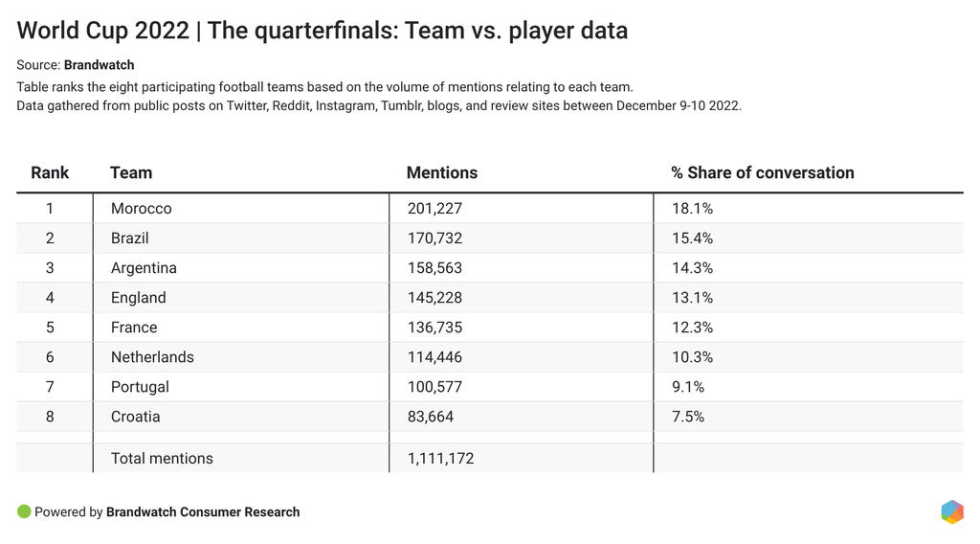Image resolution: width=980 pixels, height=544 pixels.
Task: Click Argentina's mentions value 158,563
Action: point(434,268)
